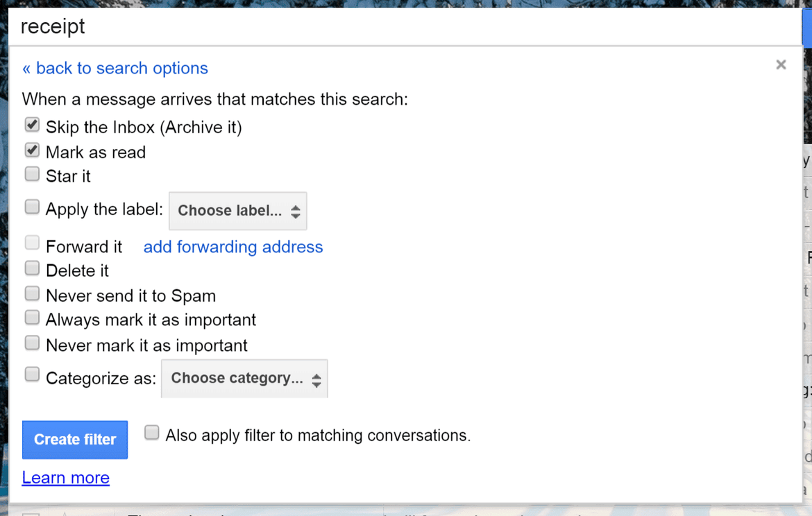Click the label dropdown stepper arrows

coord(296,211)
